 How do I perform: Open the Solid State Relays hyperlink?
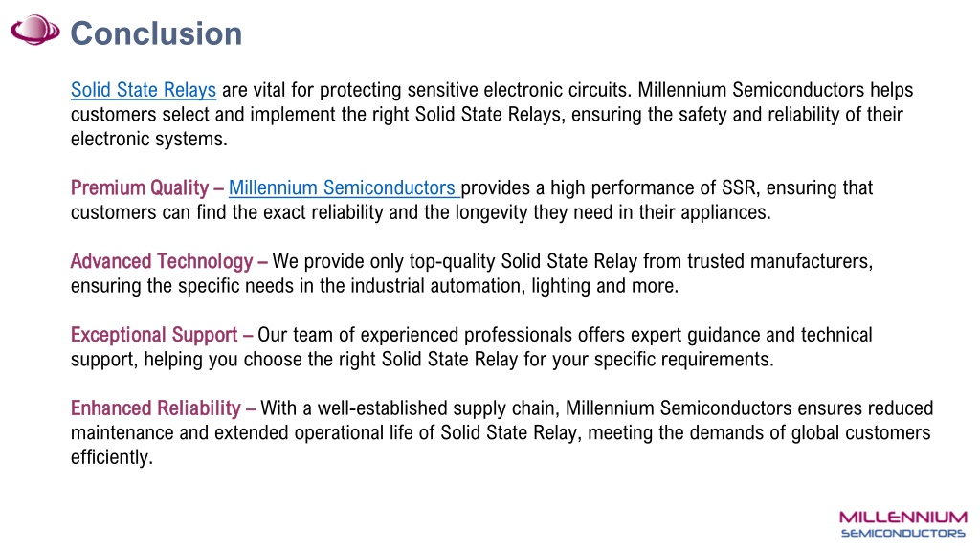[144, 90]
